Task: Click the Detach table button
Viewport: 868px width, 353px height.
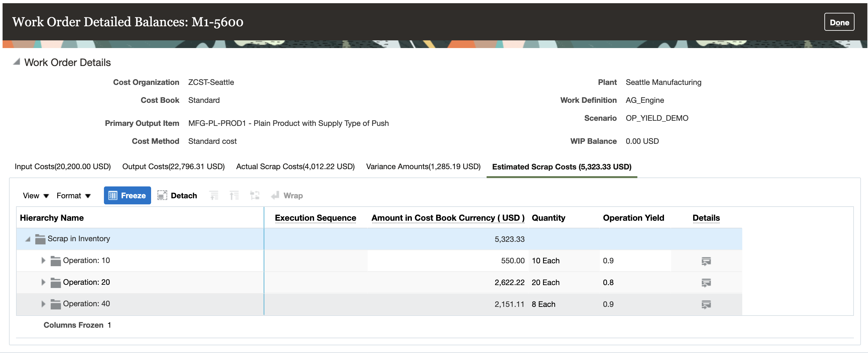Action: click(x=177, y=195)
